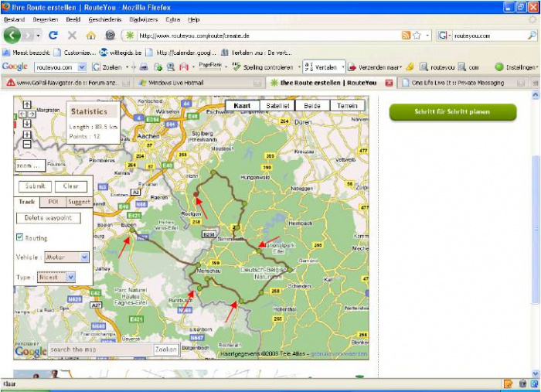Click the RSS feed icon in address bar

tap(406, 36)
